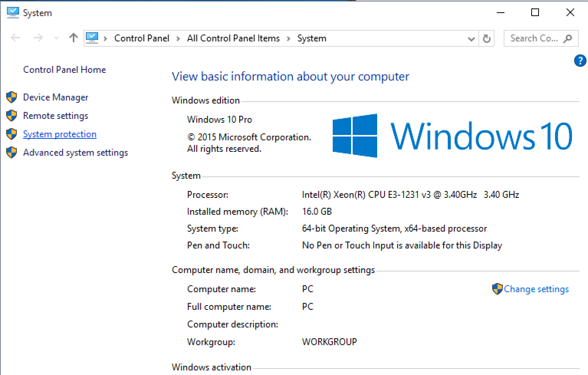
Task: Open the address bar history dropdown
Action: click(471, 39)
